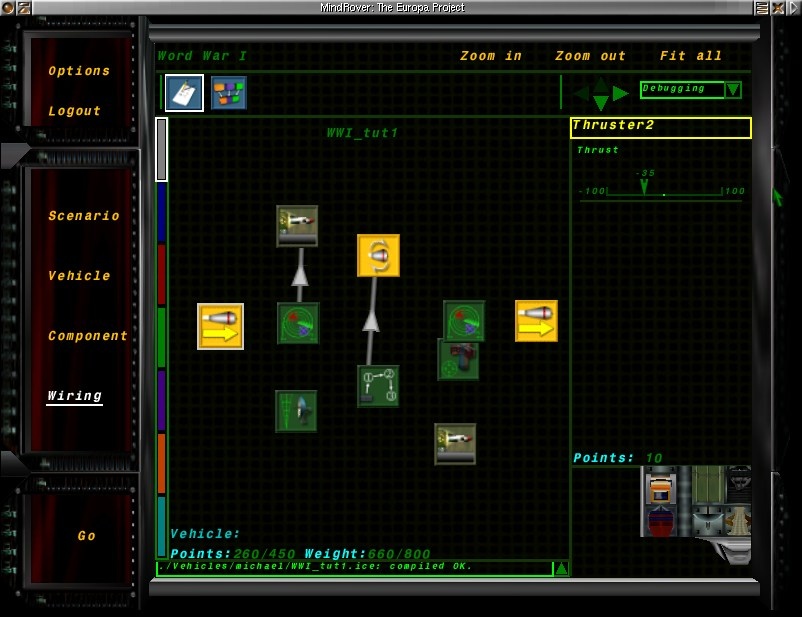Click the vehicle Points 260/450 readout
The image size is (802, 617).
[x=233, y=554]
